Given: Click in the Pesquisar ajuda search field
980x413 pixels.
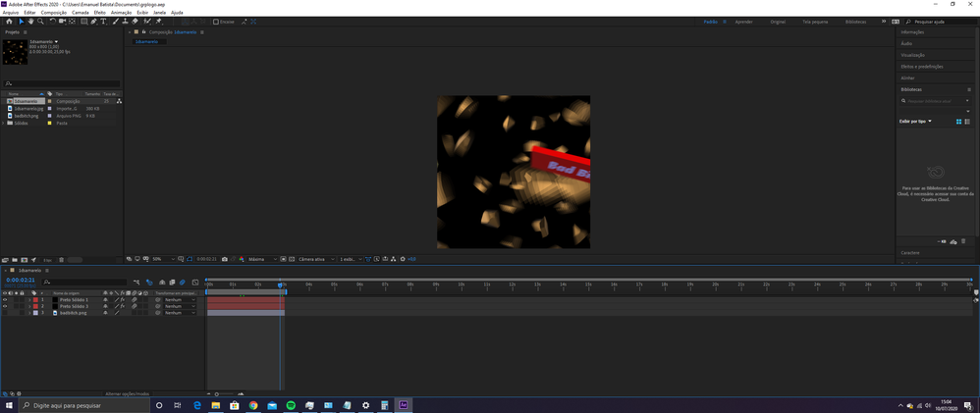Looking at the screenshot, I should pos(941,22).
